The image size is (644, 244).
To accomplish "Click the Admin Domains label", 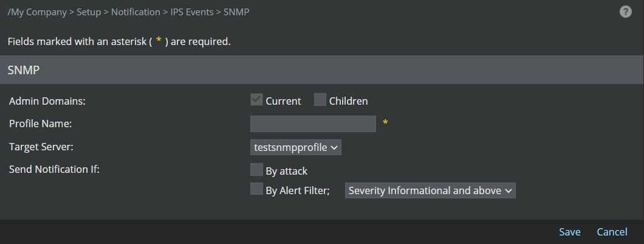I will tap(47, 101).
